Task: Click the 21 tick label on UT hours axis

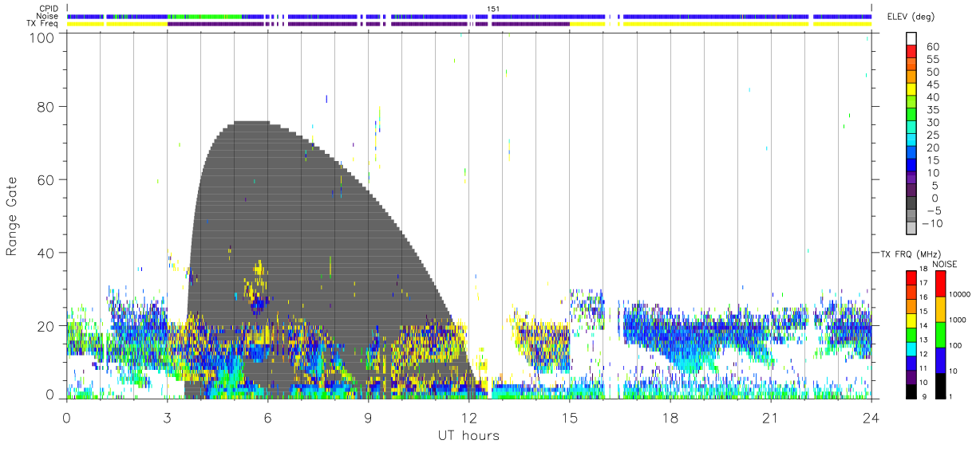Action: [x=770, y=418]
